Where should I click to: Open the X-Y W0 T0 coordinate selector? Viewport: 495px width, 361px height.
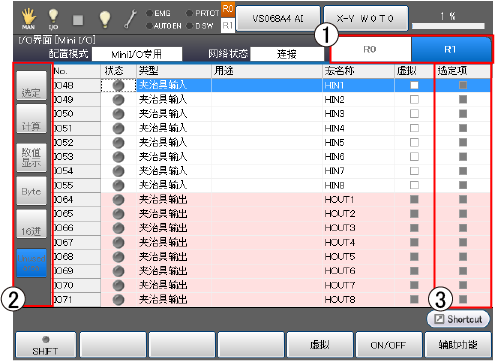[366, 18]
